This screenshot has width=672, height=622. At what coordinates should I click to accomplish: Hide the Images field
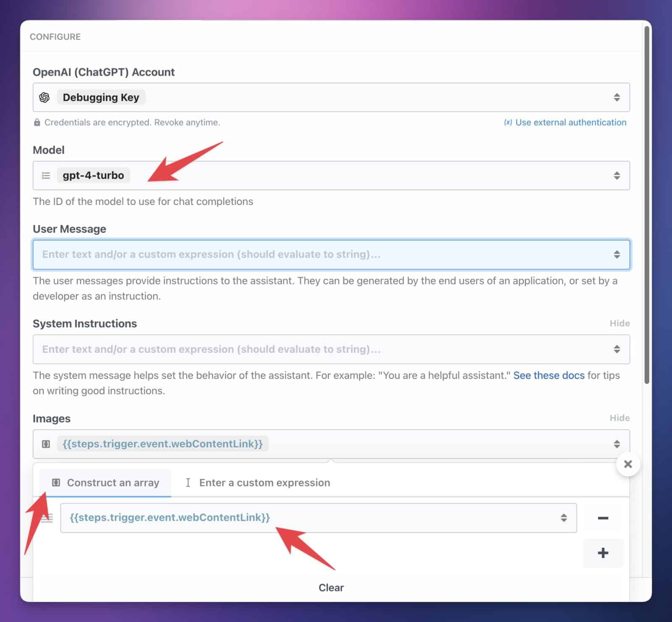(619, 418)
